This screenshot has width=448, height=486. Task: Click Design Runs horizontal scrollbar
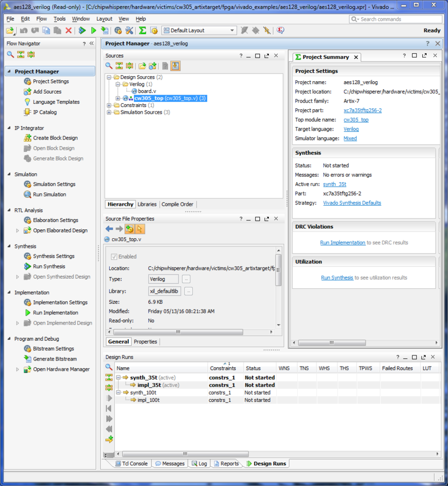point(185,453)
